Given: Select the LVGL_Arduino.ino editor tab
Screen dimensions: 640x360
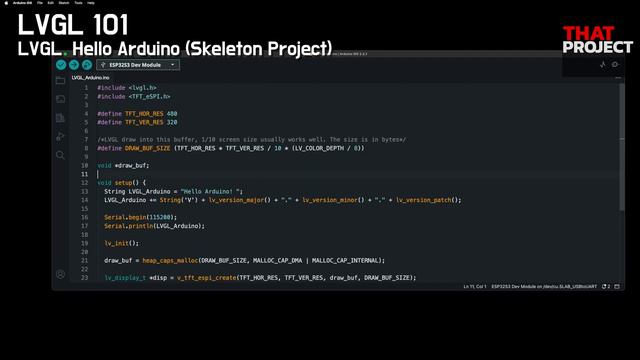Looking at the screenshot, I should (x=91, y=78).
